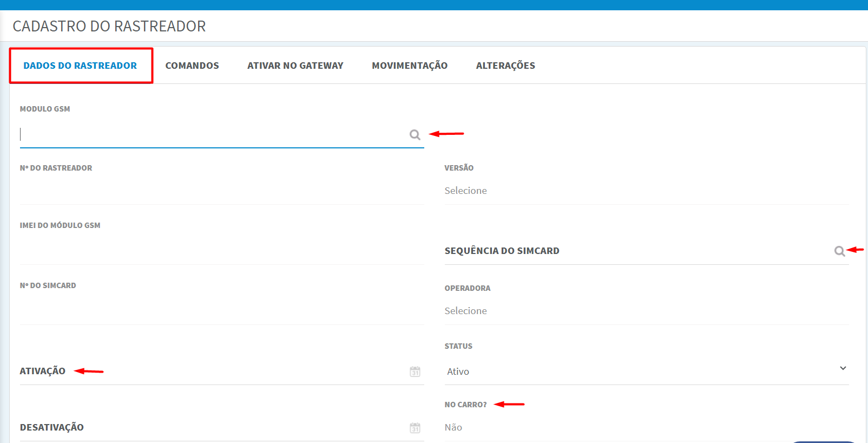
Task: Click the Cadastro do Rastreador page title
Action: [109, 26]
